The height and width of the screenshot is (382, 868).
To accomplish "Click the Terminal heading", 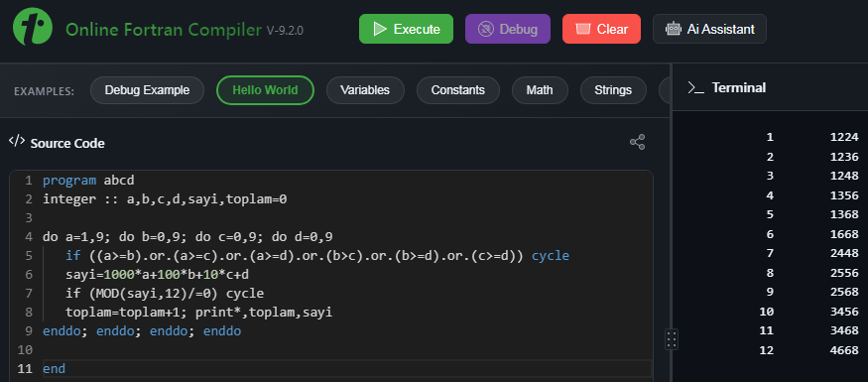I will click(x=739, y=87).
